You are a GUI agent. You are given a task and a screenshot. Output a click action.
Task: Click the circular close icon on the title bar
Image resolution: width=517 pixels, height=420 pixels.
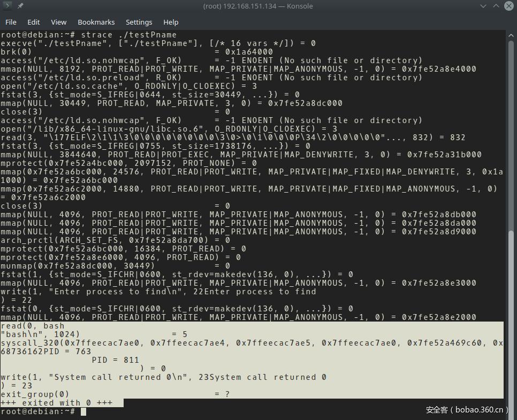click(508, 6)
